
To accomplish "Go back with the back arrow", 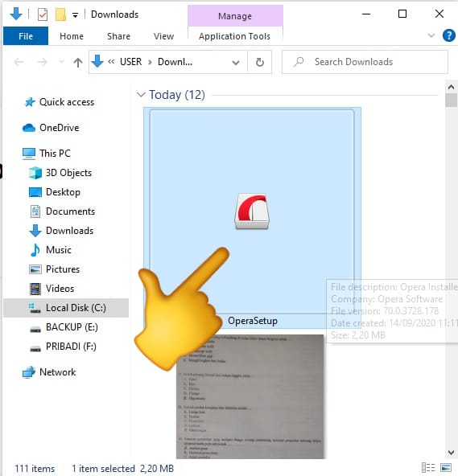I will click(19, 62).
